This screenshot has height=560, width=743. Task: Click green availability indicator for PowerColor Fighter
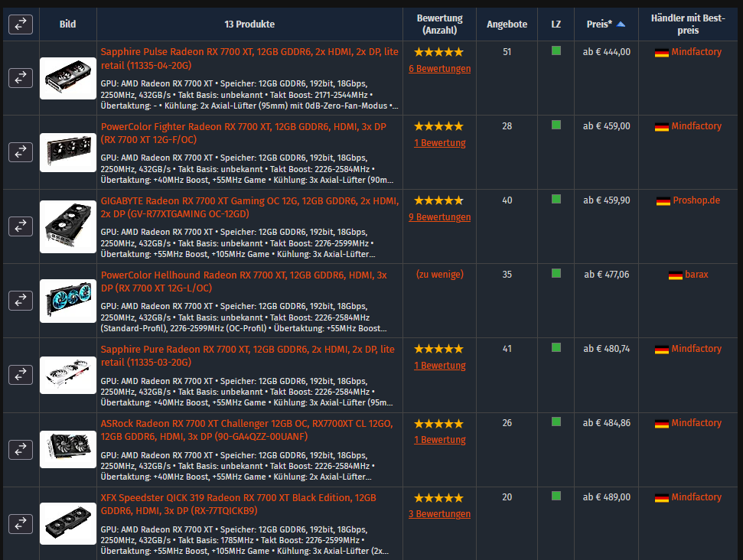pyautogui.click(x=556, y=125)
